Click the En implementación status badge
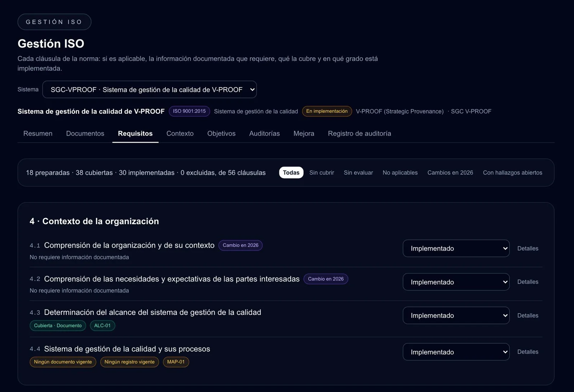The image size is (574, 392). [x=327, y=111]
